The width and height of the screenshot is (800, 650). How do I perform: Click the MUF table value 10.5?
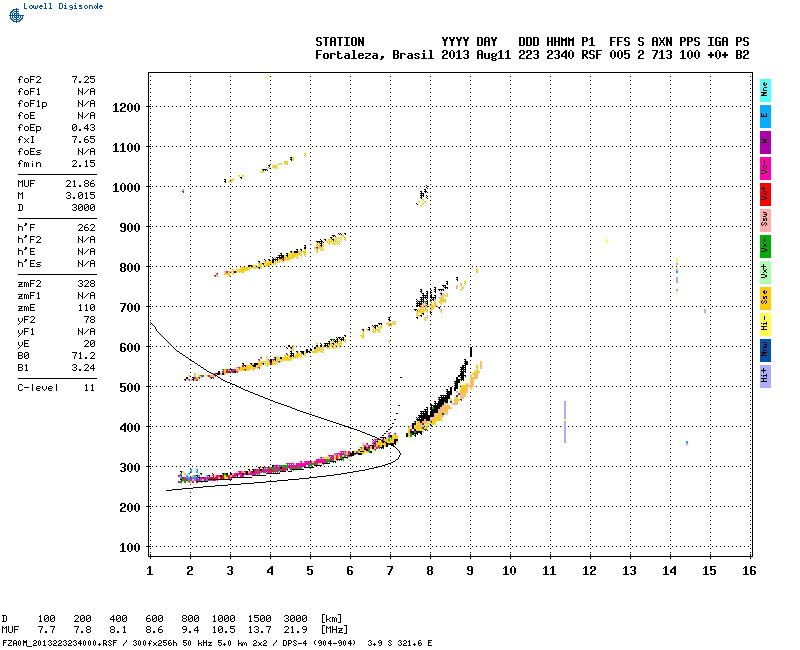click(223, 630)
